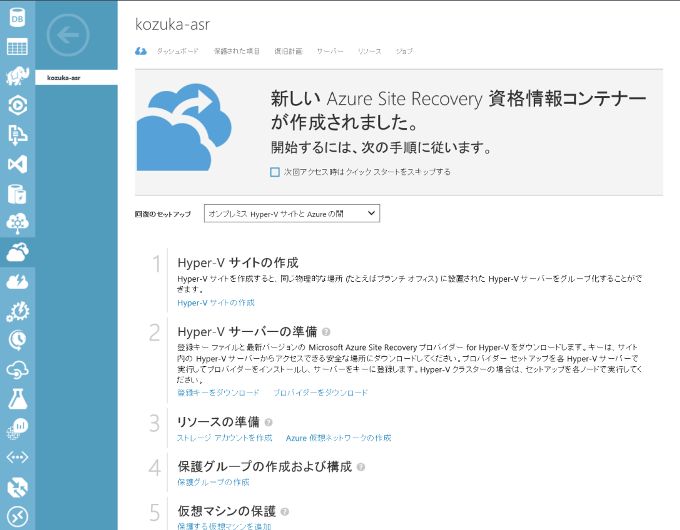The image size is (680, 530).
Task: Select Recovery Services cloud icon in sidebar
Action: pyautogui.click(x=17, y=252)
